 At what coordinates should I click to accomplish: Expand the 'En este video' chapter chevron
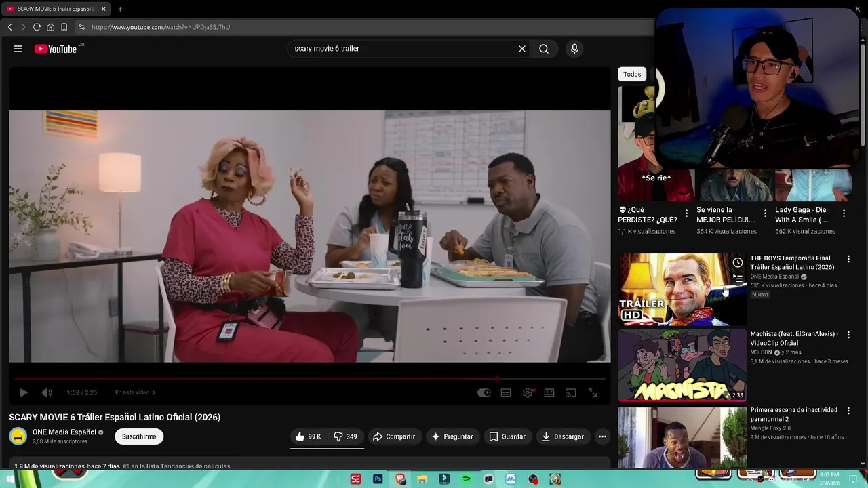[153, 392]
